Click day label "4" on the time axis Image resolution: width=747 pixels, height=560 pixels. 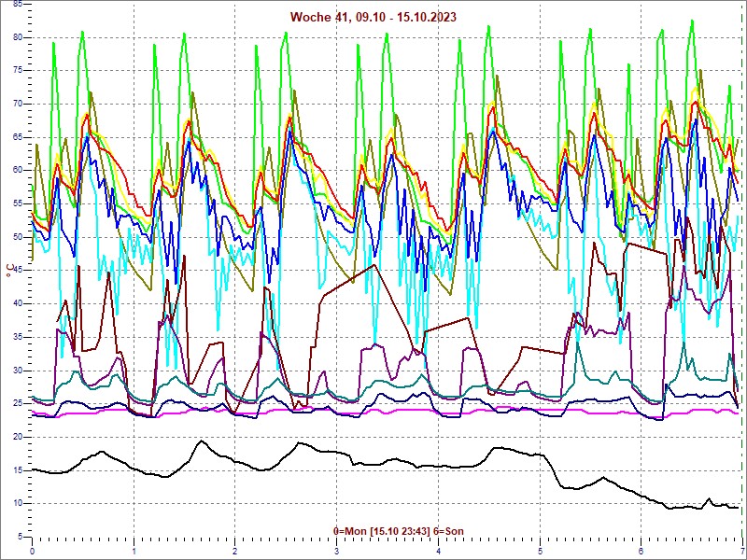coord(438,552)
